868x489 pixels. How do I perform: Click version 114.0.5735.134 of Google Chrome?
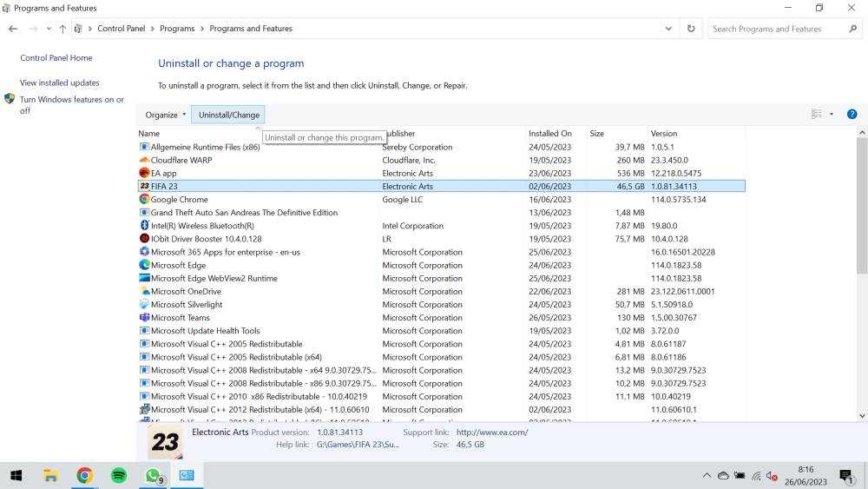point(678,200)
